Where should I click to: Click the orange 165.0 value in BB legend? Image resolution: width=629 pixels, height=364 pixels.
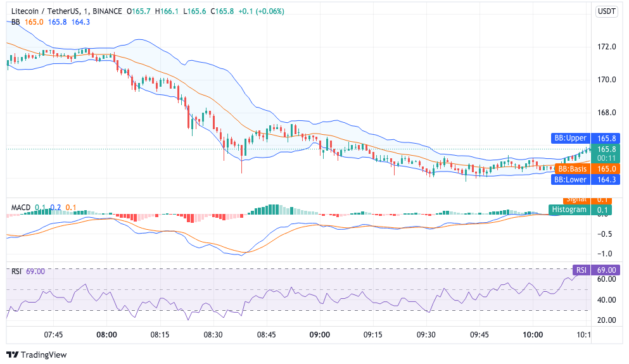click(34, 22)
